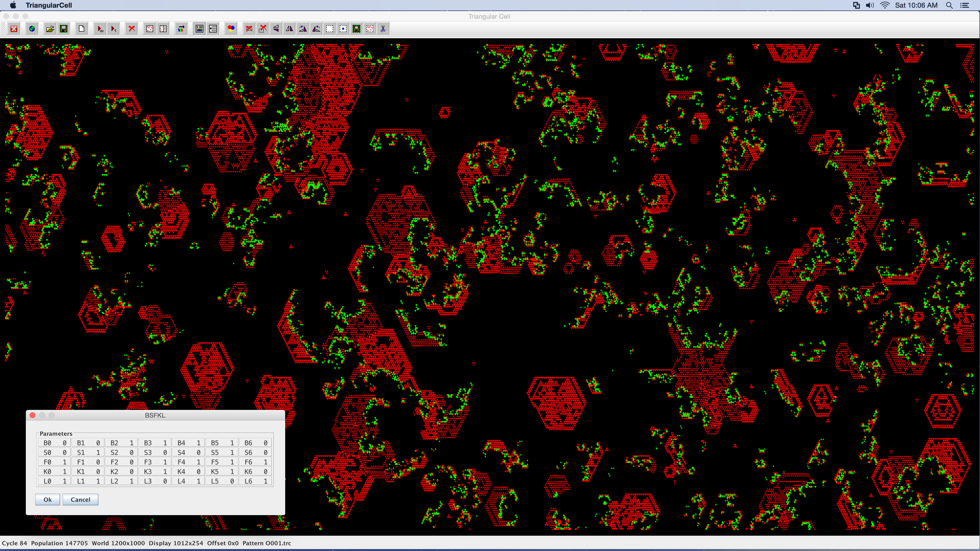
Task: Open Spotlight search in menu bar
Action: coord(949,5)
